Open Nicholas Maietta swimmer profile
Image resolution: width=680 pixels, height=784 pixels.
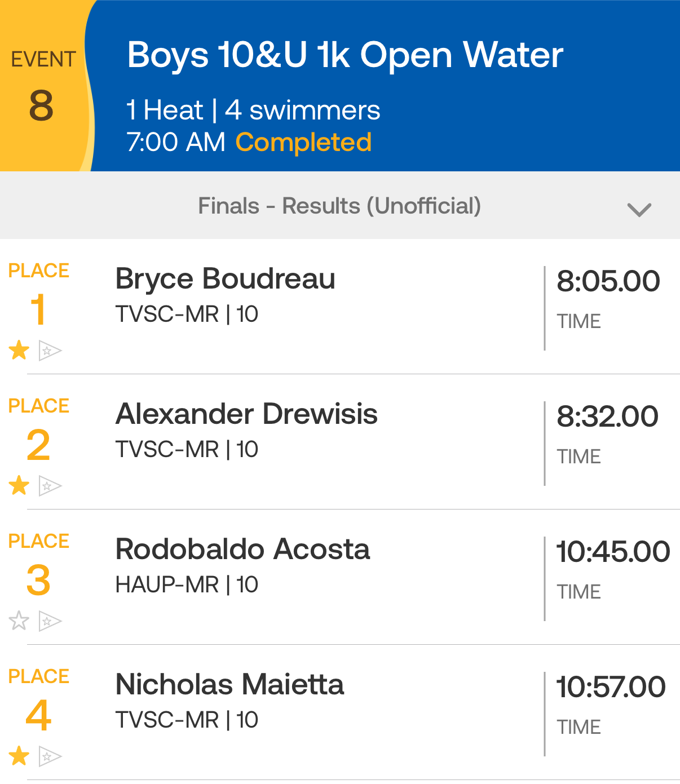[x=229, y=684]
